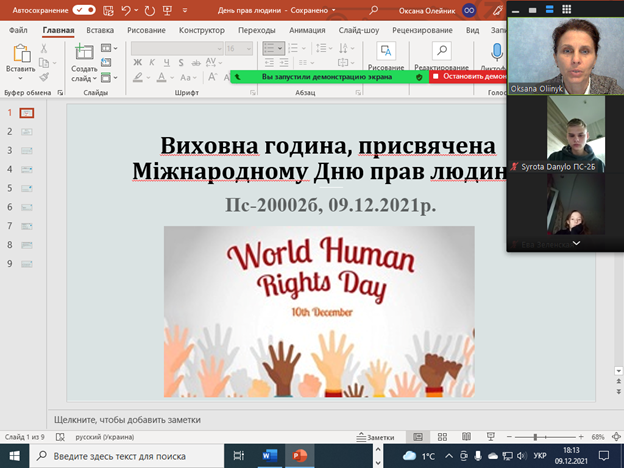Open the Вставка ribbon tab

[x=100, y=29]
